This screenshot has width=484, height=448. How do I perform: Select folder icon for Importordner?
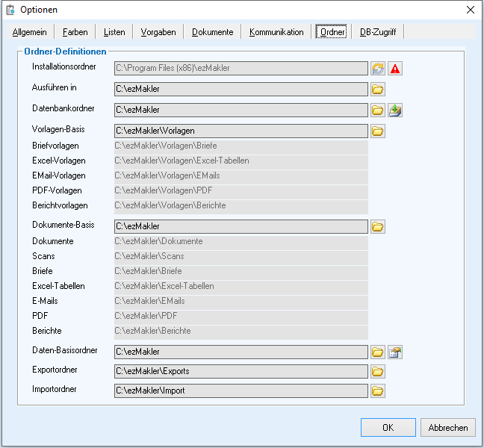coord(378,391)
